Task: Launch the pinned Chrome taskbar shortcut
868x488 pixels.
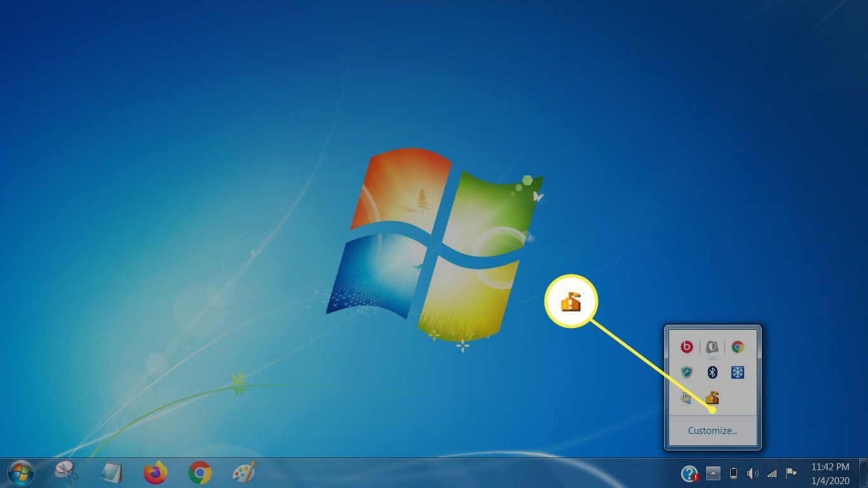Action: pos(200,473)
